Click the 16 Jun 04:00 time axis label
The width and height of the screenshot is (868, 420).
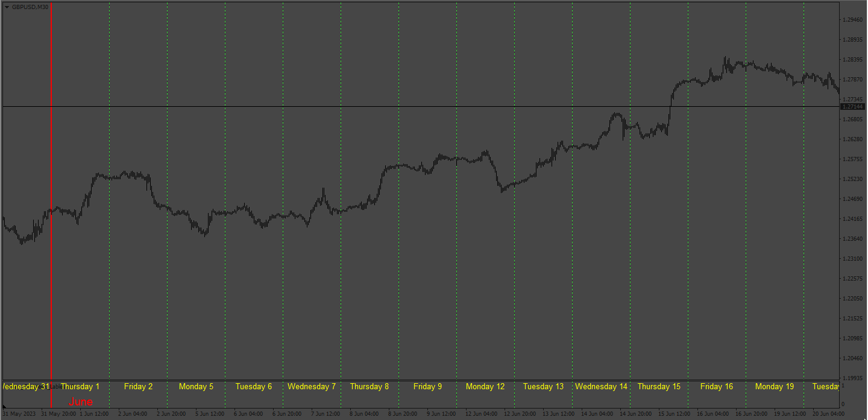pos(713,414)
